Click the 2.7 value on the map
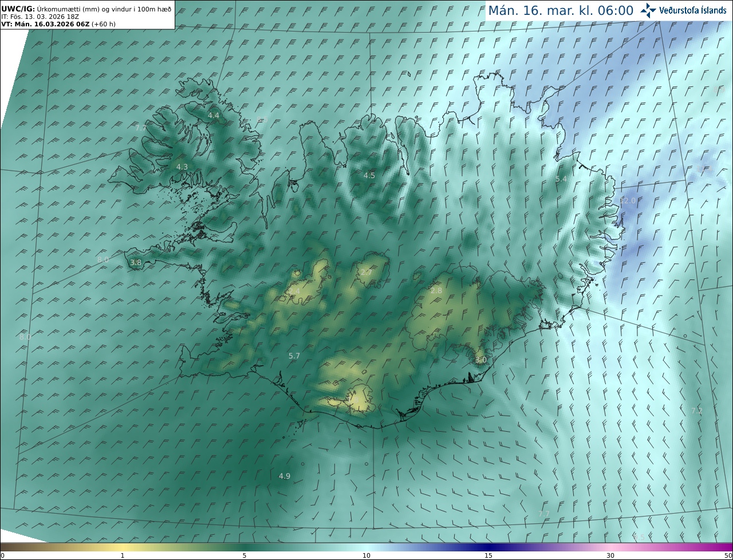733x560 pixels. click(366, 272)
